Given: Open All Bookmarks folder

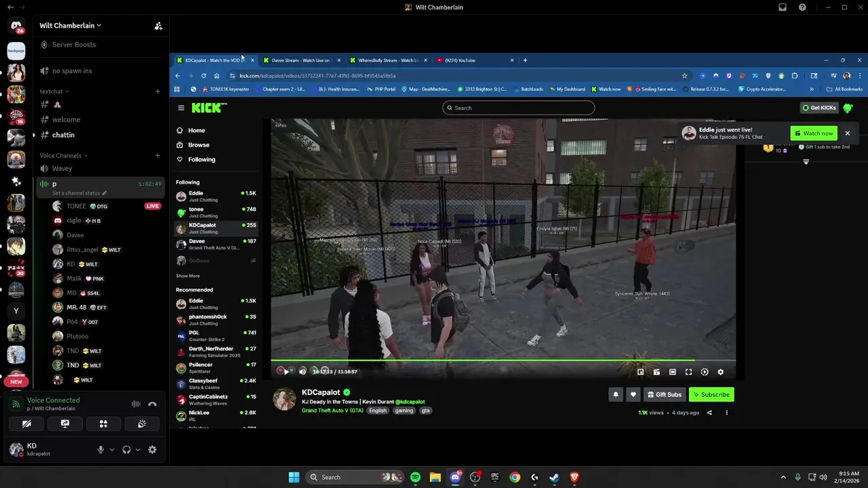Looking at the screenshot, I should click(x=844, y=89).
